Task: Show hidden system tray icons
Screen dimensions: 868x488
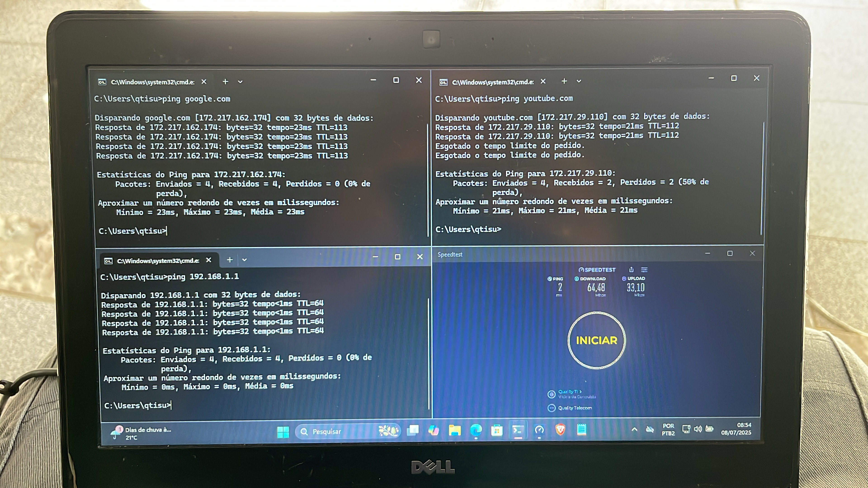Action: [634, 429]
